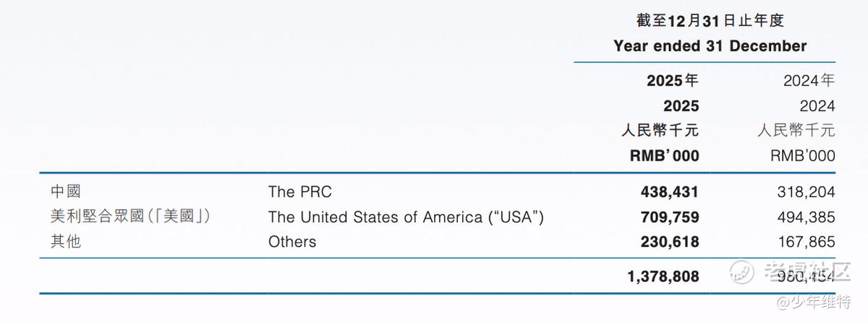
Task: Select the 2024年 column header
Action: (x=809, y=80)
